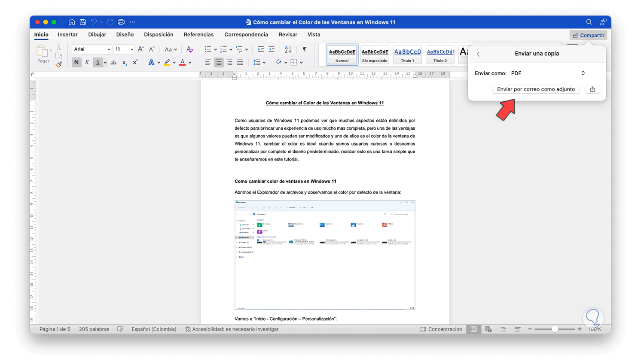Decrease font size
This screenshot has height=364, width=641.
click(x=152, y=49)
